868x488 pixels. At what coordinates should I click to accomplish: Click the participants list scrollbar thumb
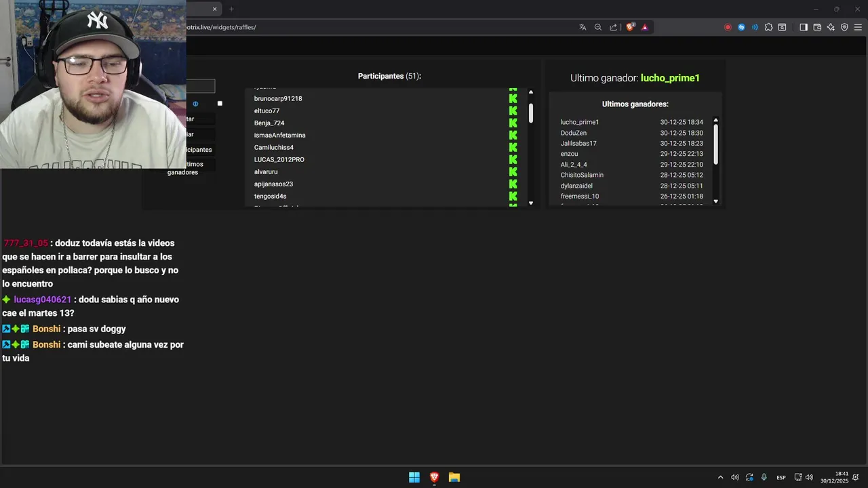pos(531,113)
